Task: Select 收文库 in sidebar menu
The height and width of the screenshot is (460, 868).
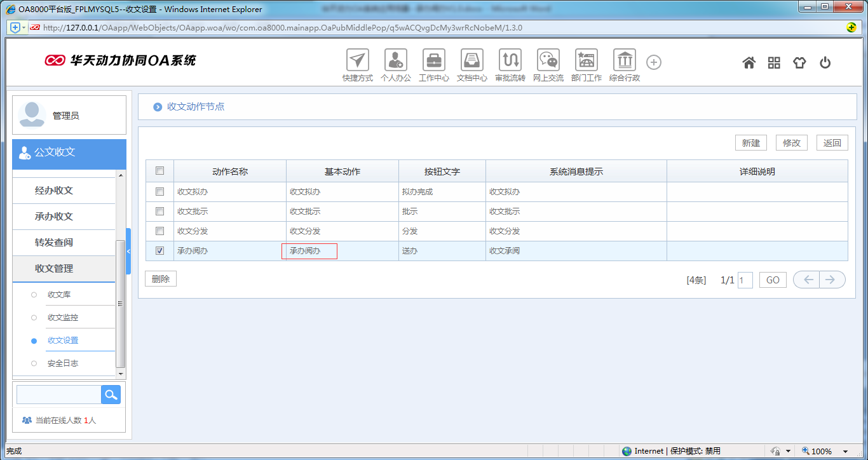Action: [x=63, y=295]
